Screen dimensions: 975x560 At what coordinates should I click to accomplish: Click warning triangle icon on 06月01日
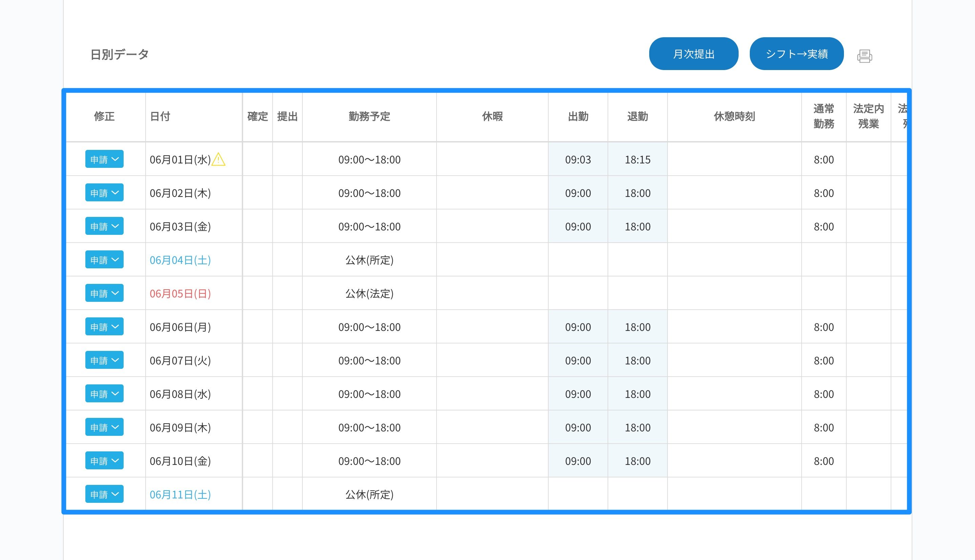pos(218,159)
